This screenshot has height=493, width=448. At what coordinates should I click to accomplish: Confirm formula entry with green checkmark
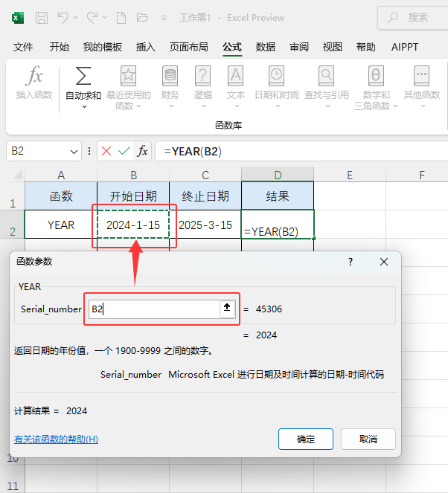[124, 151]
